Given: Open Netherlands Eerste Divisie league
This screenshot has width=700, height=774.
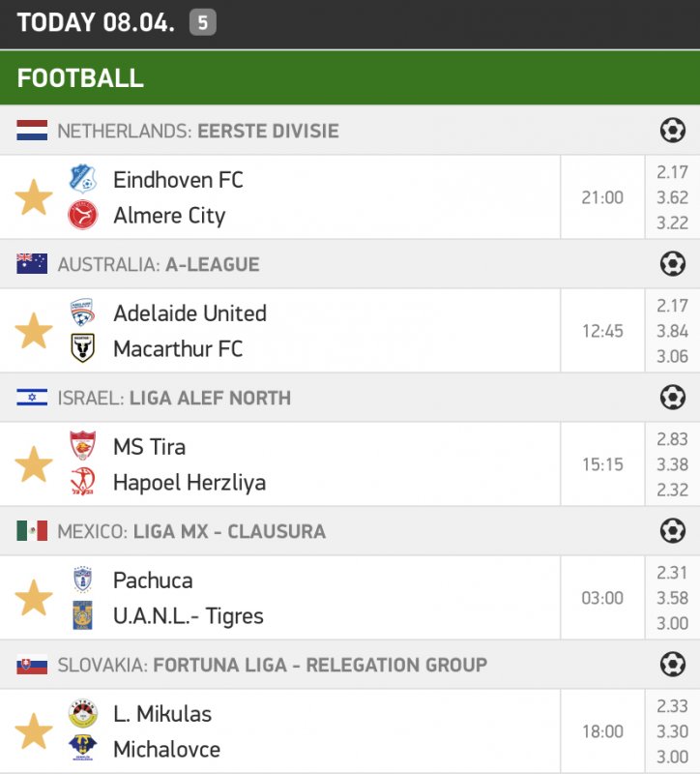Looking at the screenshot, I should [x=197, y=131].
